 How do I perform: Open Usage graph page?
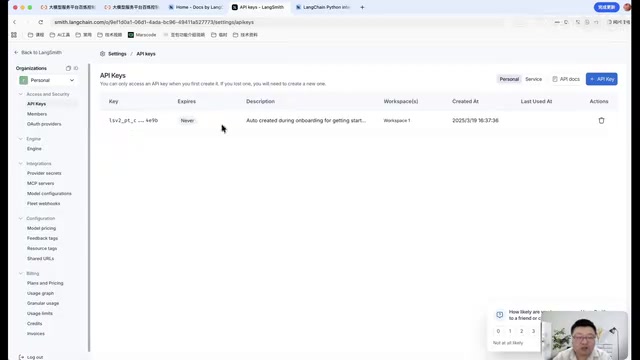tap(40, 293)
